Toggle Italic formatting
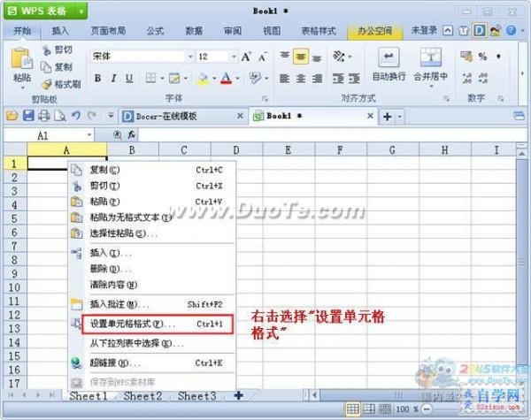Image resolution: width=531 pixels, height=420 pixels. click(113, 78)
